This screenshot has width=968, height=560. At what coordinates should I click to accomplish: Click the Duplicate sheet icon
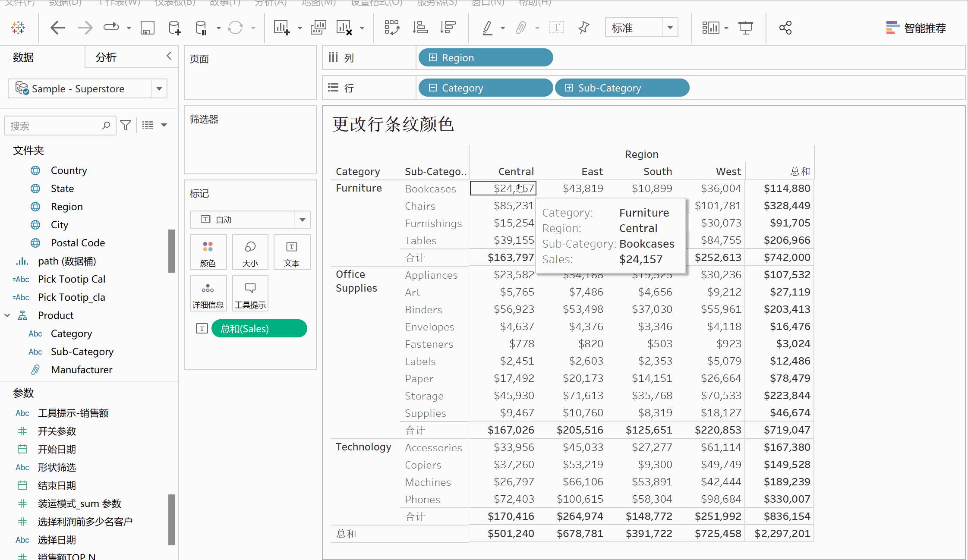318,28
